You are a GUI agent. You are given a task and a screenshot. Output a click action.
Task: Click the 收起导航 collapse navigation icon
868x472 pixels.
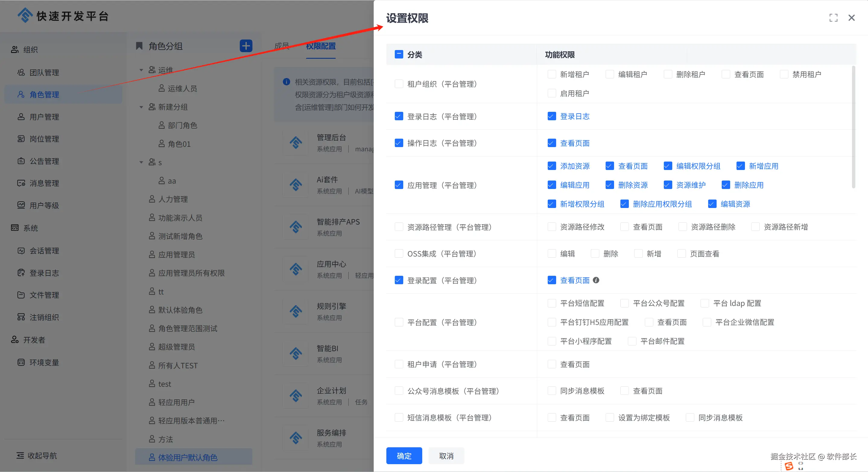20,455
